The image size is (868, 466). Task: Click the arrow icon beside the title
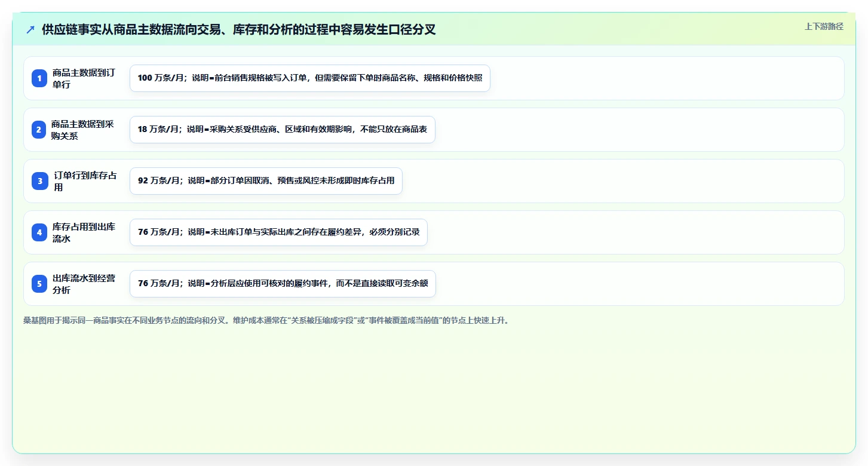pos(30,30)
